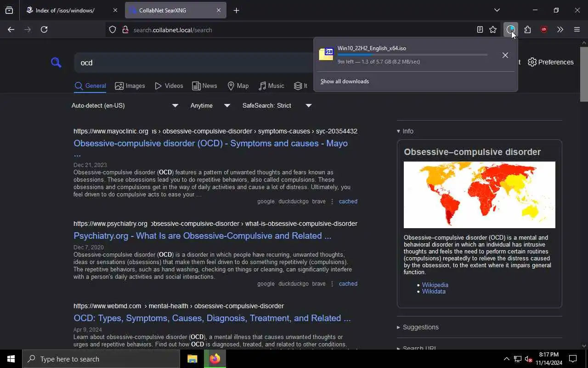The height and width of the screenshot is (368, 588).
Task: Show hidden system tray icons
Action: [x=506, y=359]
